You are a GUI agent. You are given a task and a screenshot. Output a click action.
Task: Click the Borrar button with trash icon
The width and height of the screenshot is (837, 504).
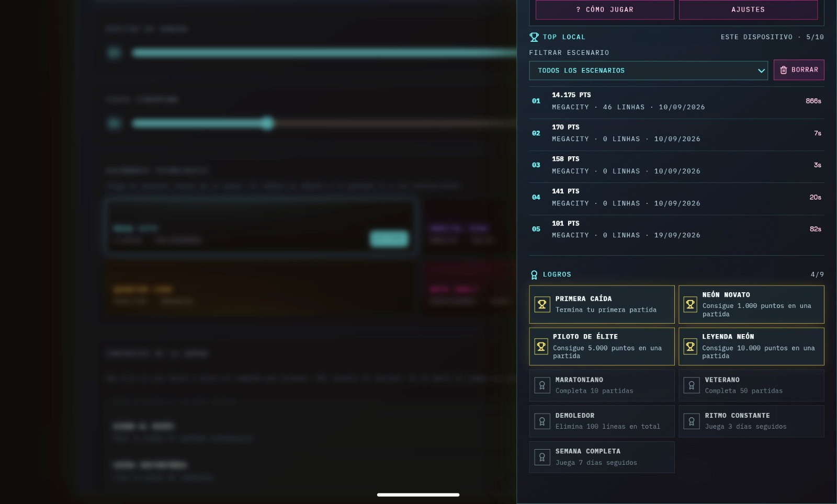pos(799,70)
